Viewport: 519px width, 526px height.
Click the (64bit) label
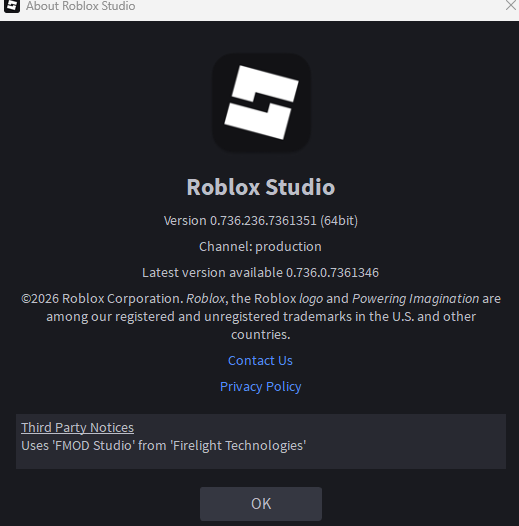point(339,221)
